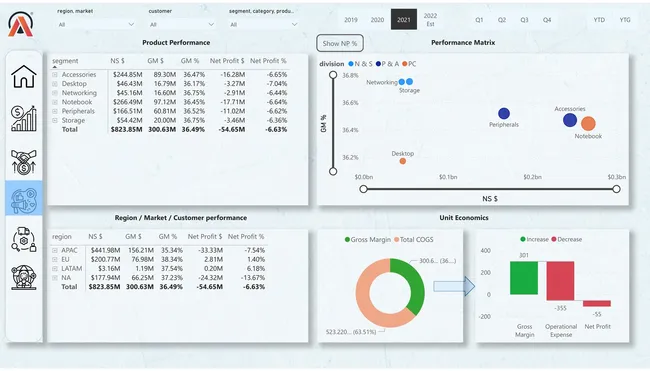Open the supply chain truck icon

point(24,239)
